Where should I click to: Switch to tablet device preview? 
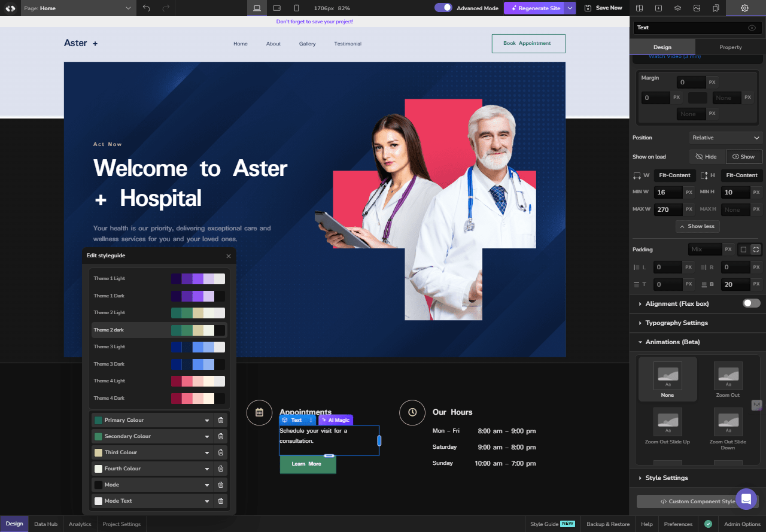click(277, 8)
